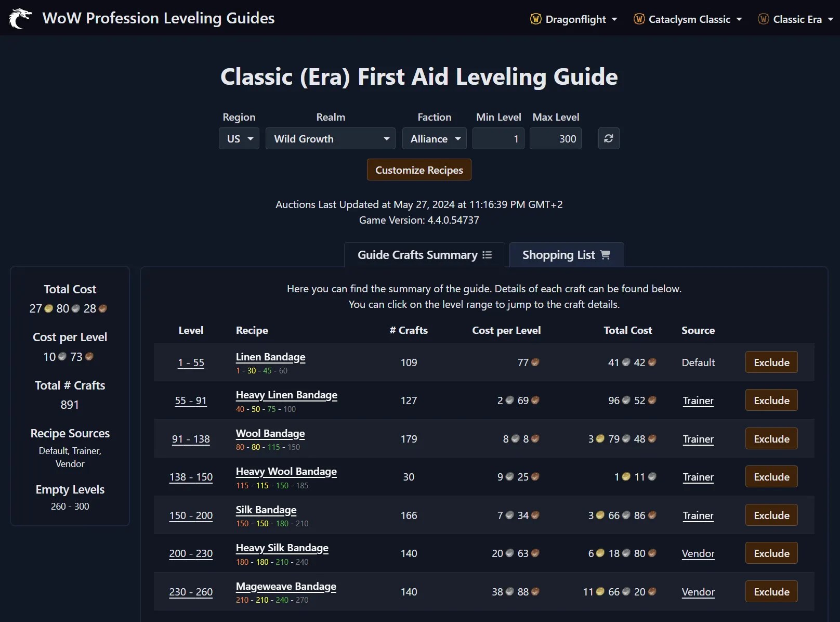
Task: Click inside the Min Level input field
Action: pos(497,138)
